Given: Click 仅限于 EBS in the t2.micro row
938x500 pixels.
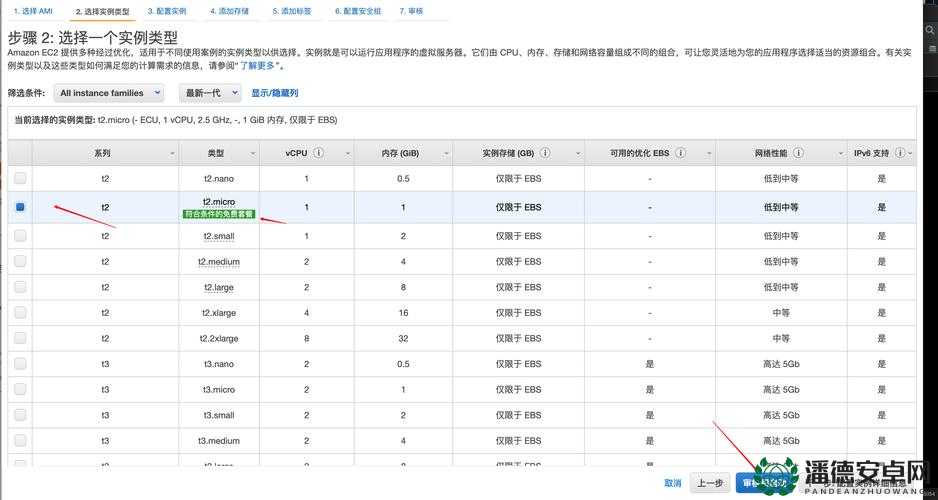Looking at the screenshot, I should [x=518, y=207].
